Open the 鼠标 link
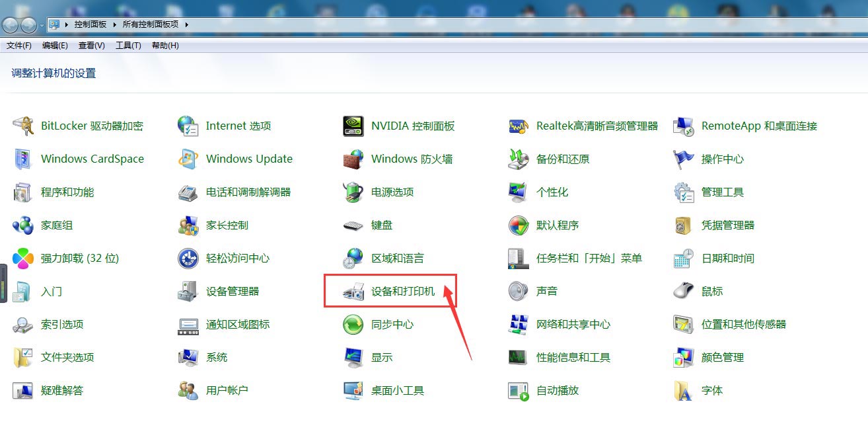Screen dimensions: 868x447 [712, 291]
